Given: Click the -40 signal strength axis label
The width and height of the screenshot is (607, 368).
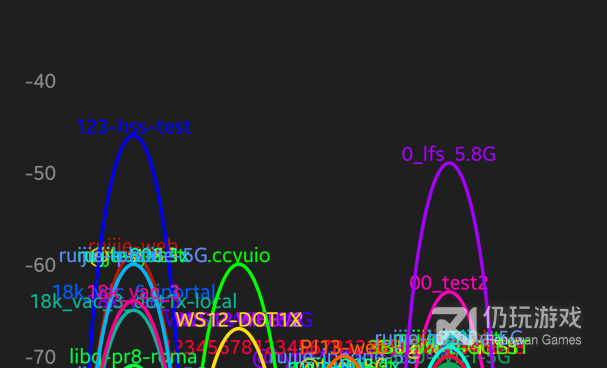Looking at the screenshot, I should pyautogui.click(x=41, y=82).
